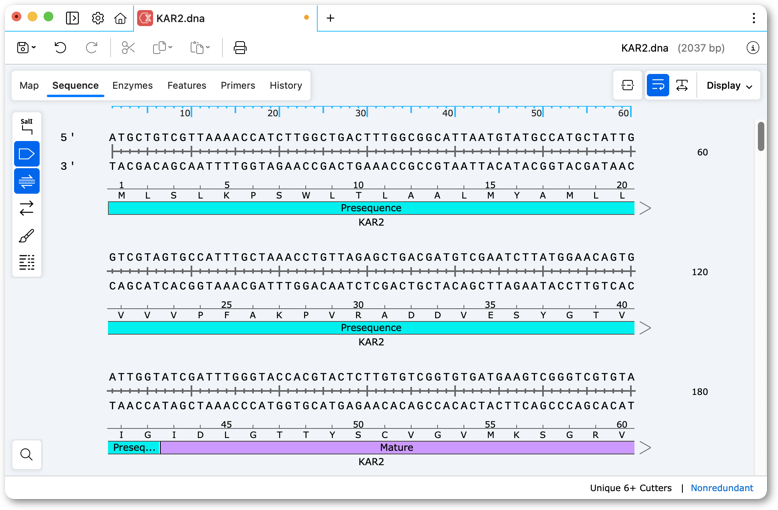Click the first row top strand starting ATGCTGTCG
The height and width of the screenshot is (510, 778).
click(372, 137)
